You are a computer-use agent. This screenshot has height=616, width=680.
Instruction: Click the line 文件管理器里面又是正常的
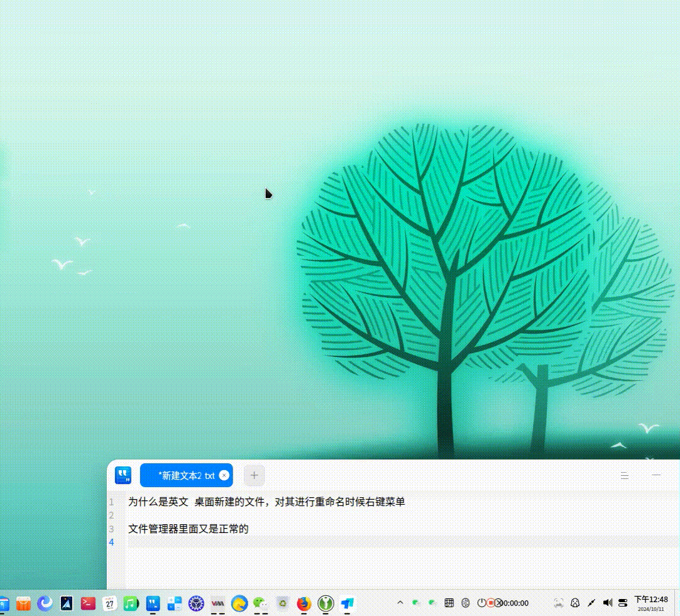pos(188,529)
